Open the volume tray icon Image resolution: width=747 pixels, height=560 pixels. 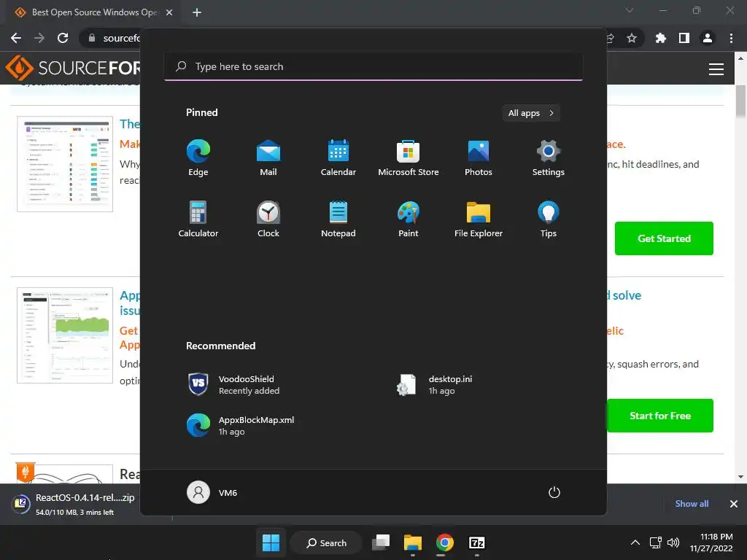[x=673, y=542]
